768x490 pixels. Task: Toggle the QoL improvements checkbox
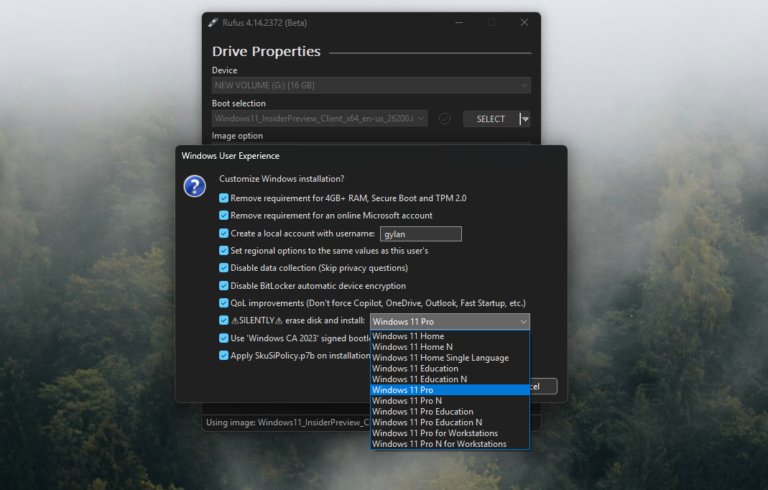click(224, 303)
